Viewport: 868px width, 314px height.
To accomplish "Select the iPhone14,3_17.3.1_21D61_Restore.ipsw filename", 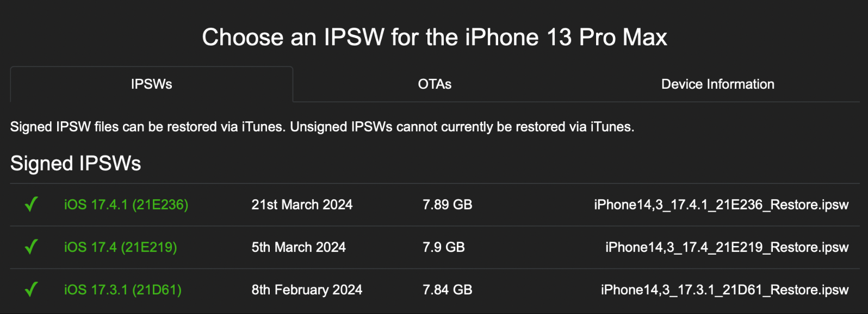I will pyautogui.click(x=724, y=290).
